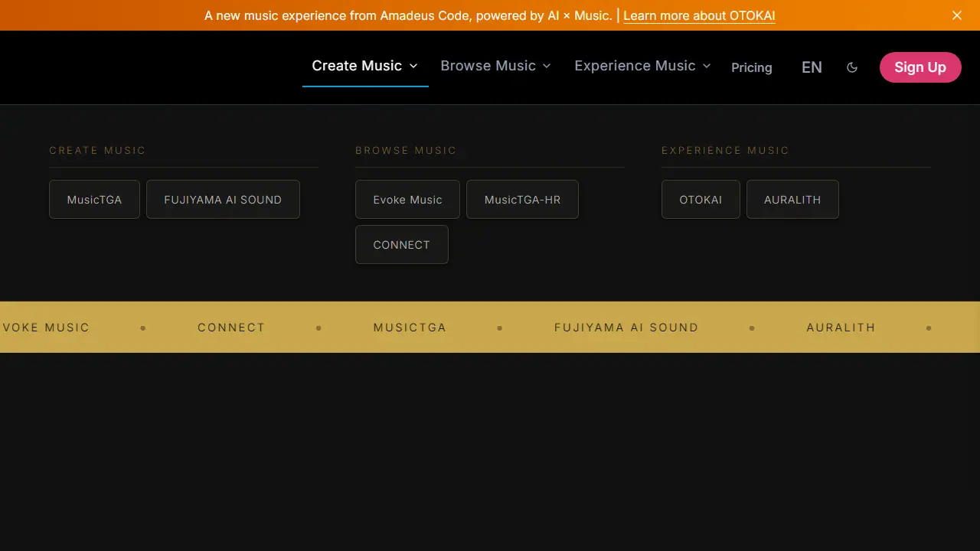Open the Pricing page
Screen dimensions: 980x551
(x=751, y=67)
